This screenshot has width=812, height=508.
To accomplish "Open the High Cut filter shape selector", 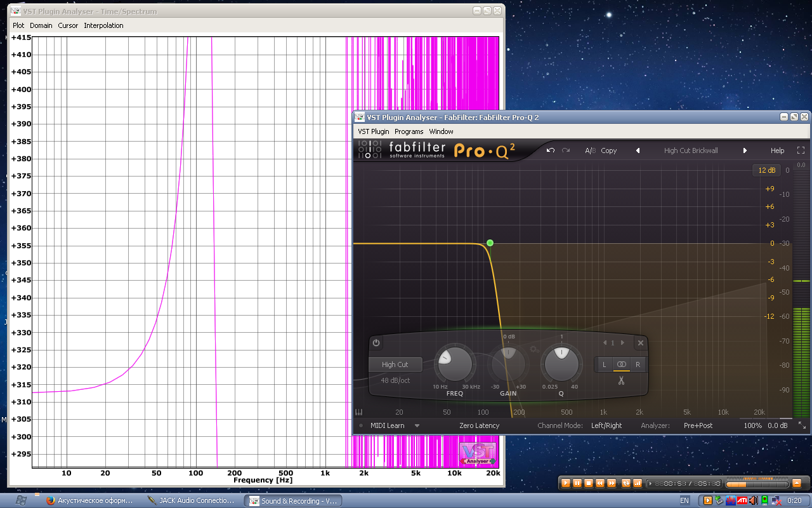I will [x=395, y=364].
